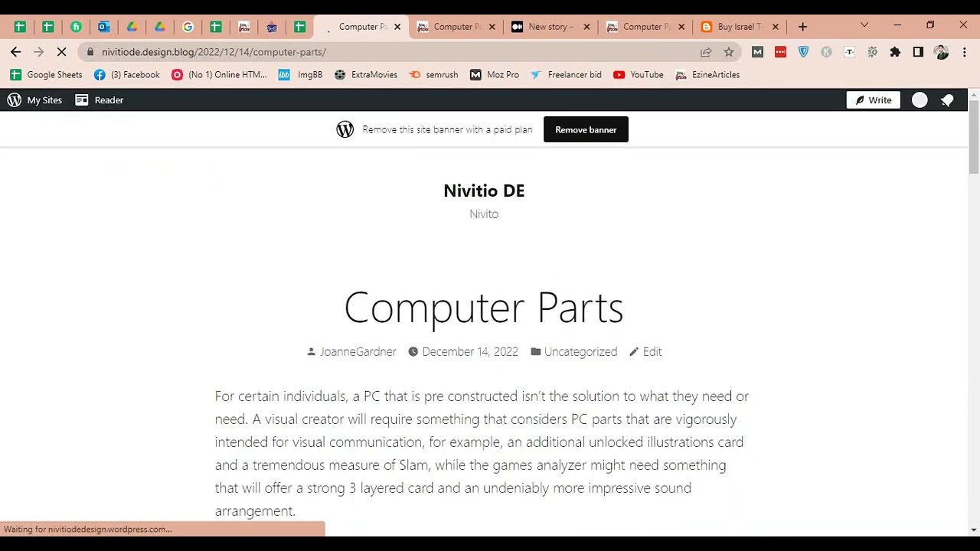Open the Keywords Everywhere K extension

826,52
